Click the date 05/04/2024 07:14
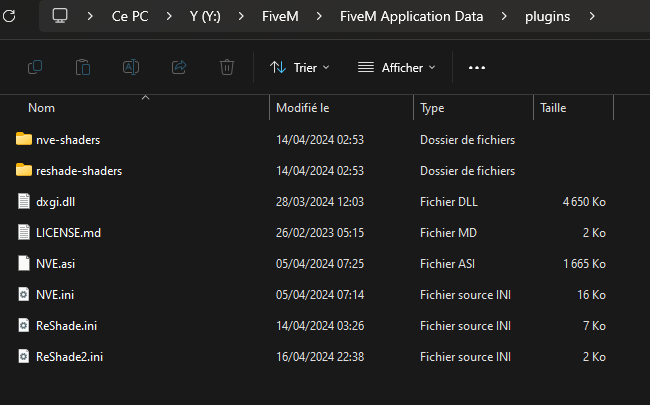The image size is (650, 405). click(x=320, y=295)
